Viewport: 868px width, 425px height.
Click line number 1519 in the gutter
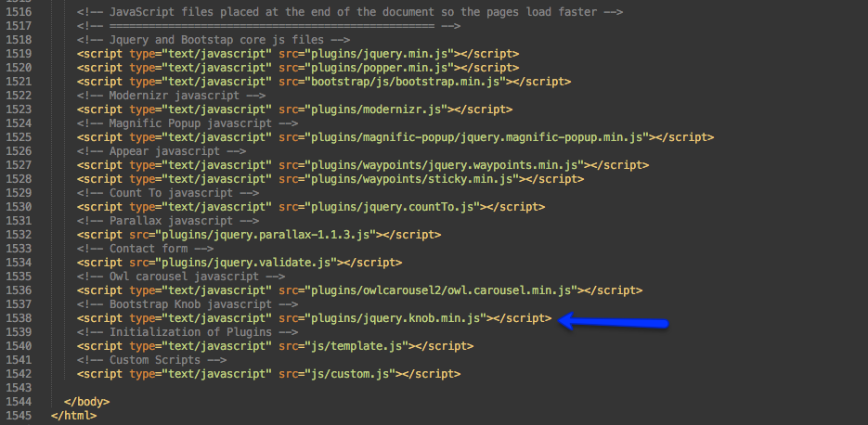pos(20,54)
